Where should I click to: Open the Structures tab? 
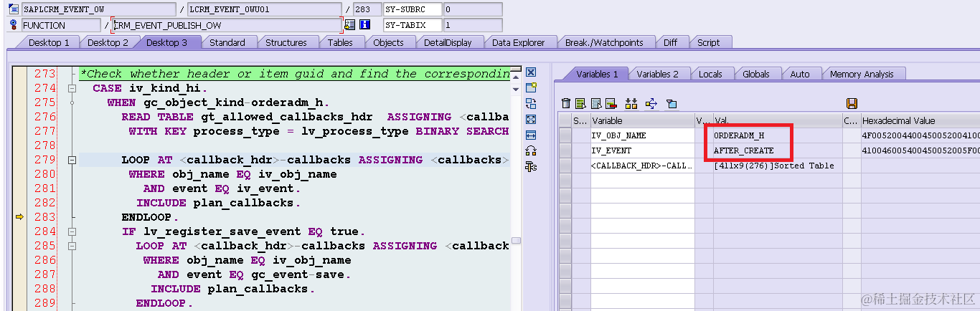coord(286,42)
